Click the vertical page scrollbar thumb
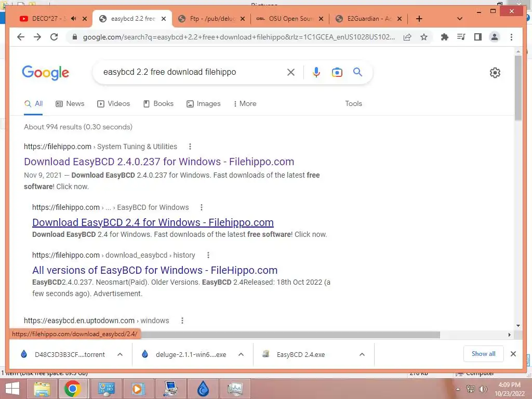This screenshot has height=399, width=532. [x=518, y=87]
